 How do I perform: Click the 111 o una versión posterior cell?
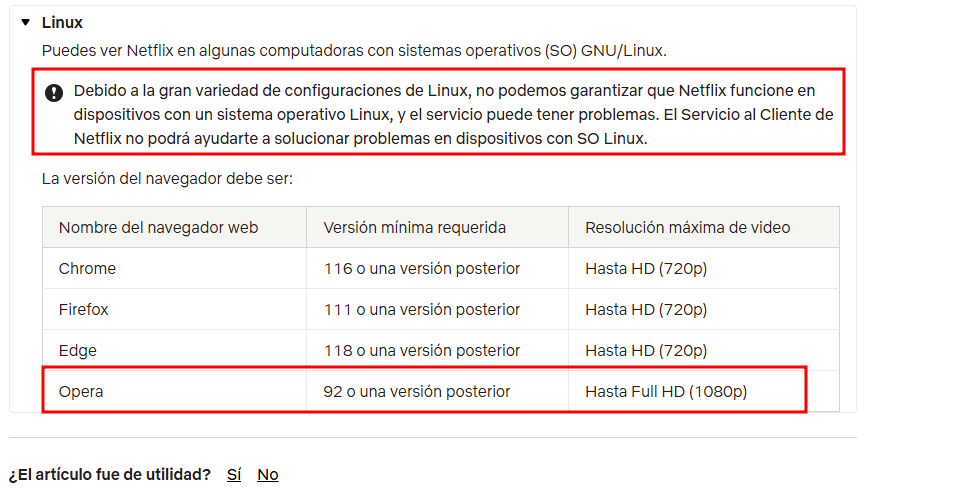(437, 310)
